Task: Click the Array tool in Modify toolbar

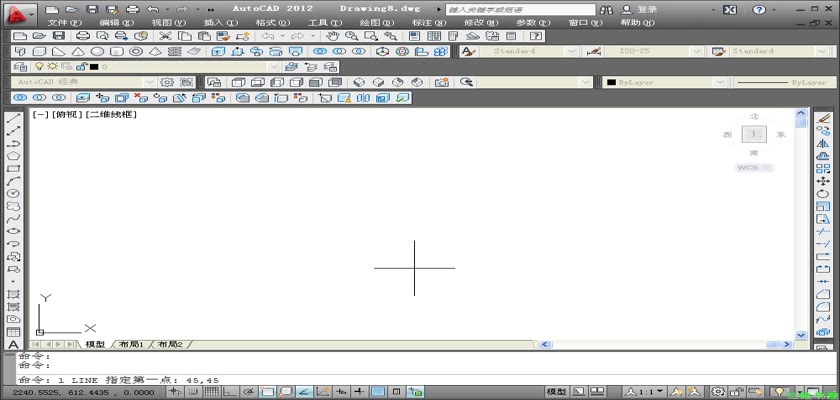Action: (x=823, y=169)
